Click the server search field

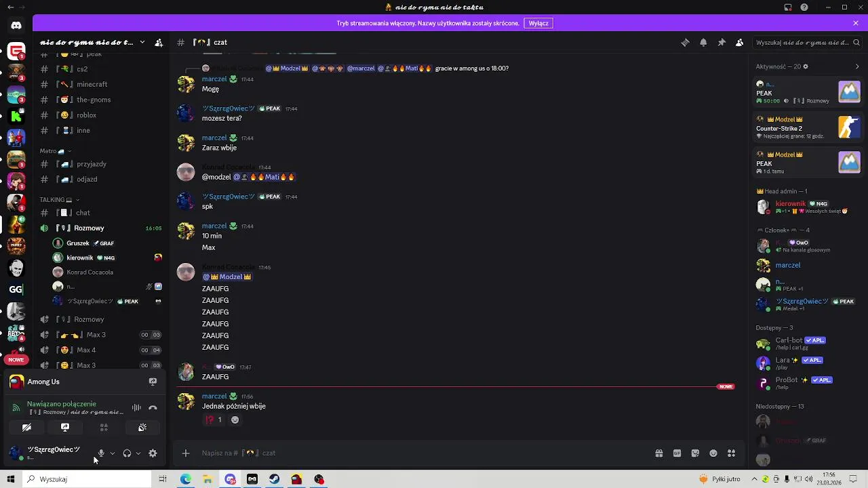point(806,43)
